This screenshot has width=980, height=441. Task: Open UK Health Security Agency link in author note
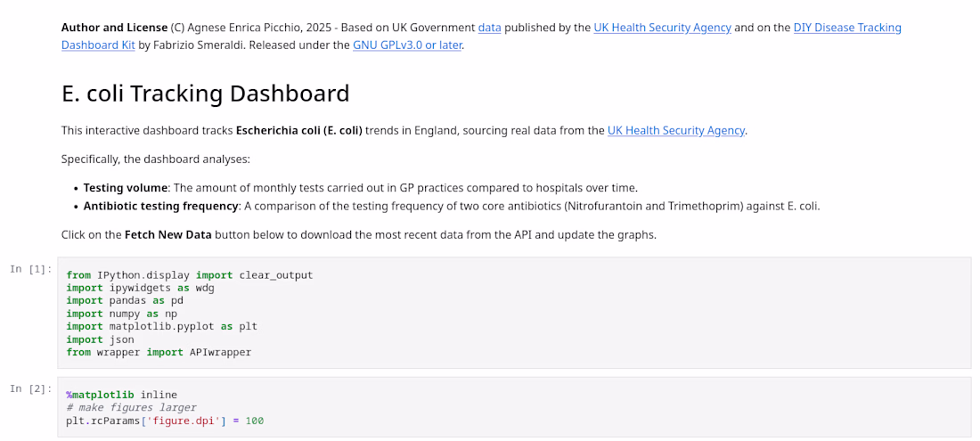coord(662,28)
